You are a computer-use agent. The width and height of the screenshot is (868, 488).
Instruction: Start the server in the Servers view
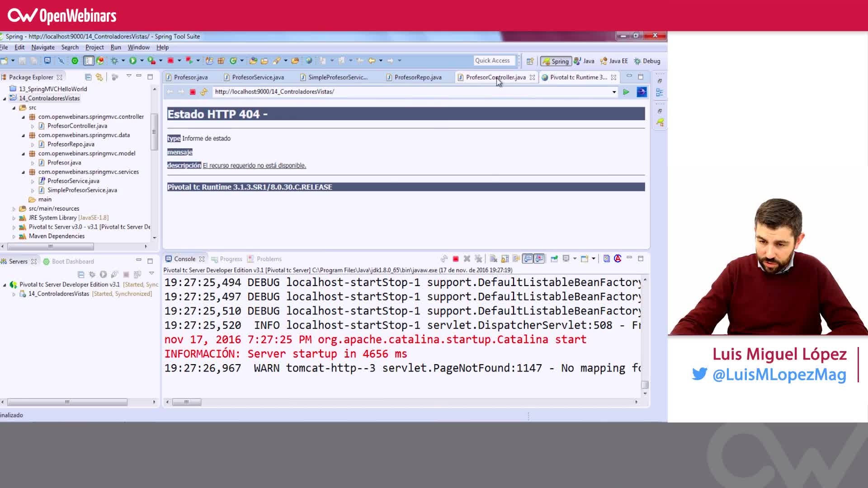pyautogui.click(x=103, y=274)
